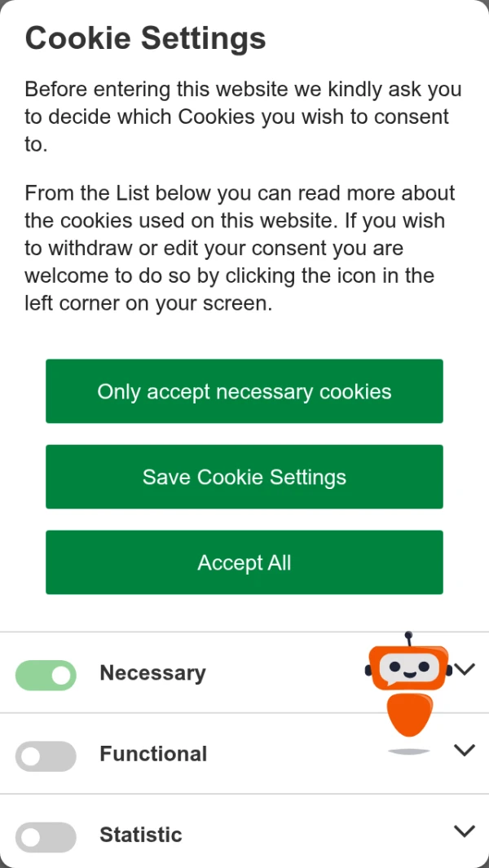This screenshot has width=489, height=868.
Task: Choose Only accept necessary cookies
Action: (x=244, y=391)
